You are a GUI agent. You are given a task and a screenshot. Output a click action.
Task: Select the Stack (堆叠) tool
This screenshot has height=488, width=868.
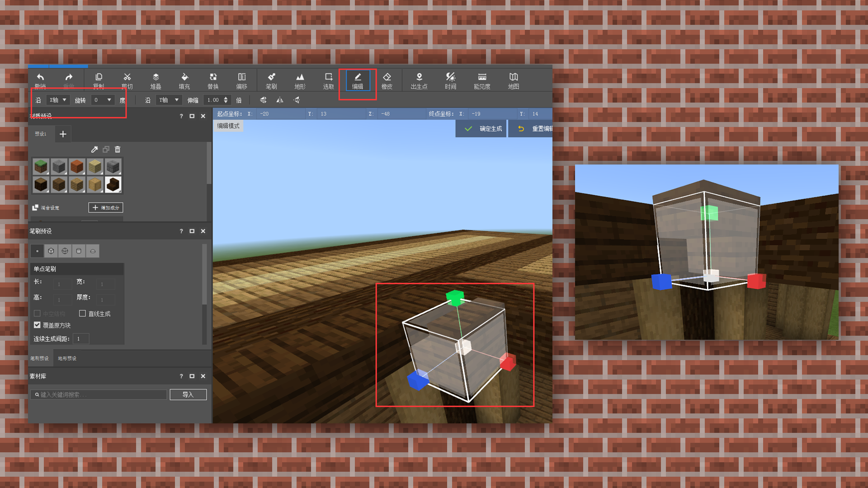156,80
